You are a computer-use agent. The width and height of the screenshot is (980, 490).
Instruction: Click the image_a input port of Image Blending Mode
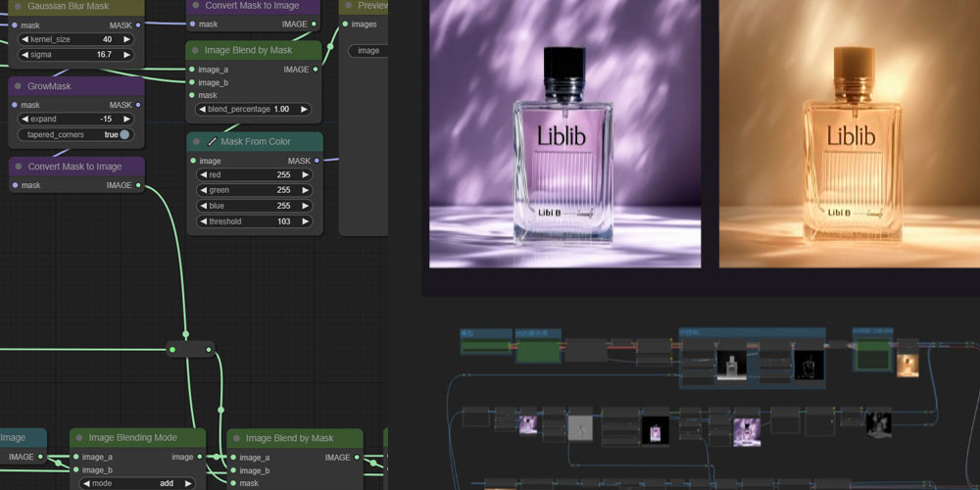click(x=75, y=457)
